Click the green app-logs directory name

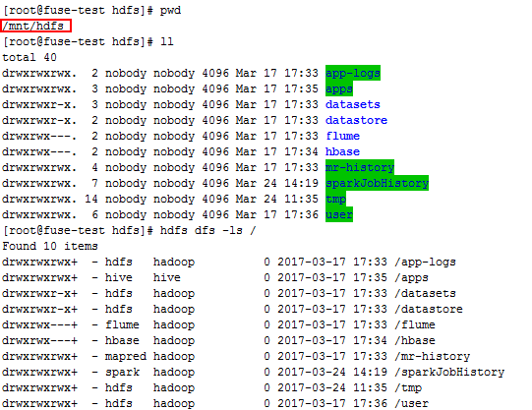353,73
